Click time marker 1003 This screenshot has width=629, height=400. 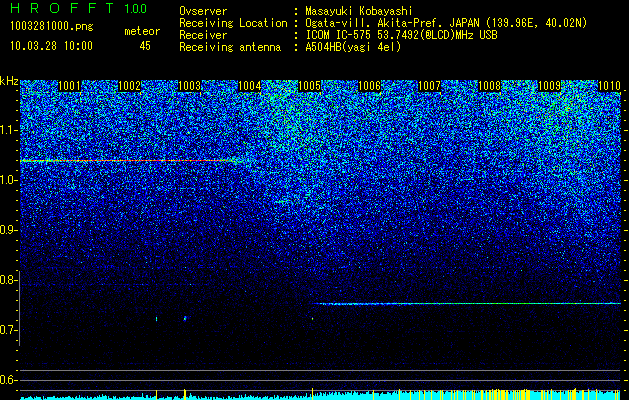coord(189,86)
